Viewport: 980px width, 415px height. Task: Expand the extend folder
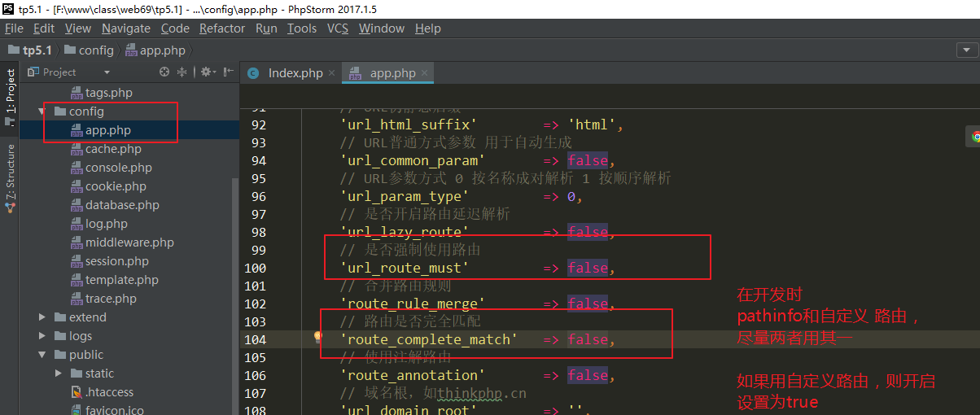[42, 317]
